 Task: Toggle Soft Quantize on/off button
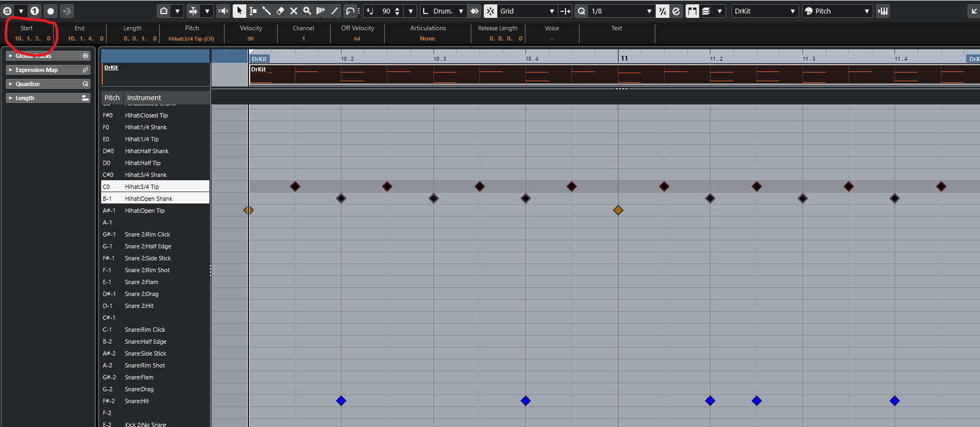click(662, 11)
